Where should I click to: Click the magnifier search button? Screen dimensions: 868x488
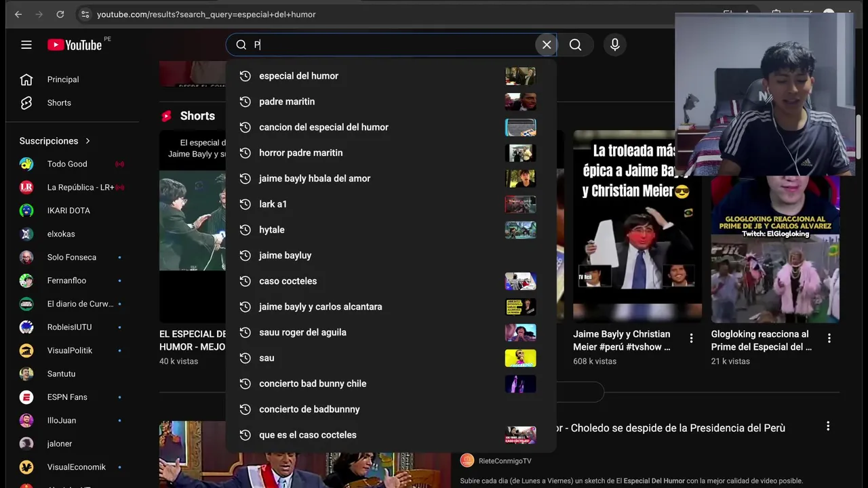(x=576, y=45)
